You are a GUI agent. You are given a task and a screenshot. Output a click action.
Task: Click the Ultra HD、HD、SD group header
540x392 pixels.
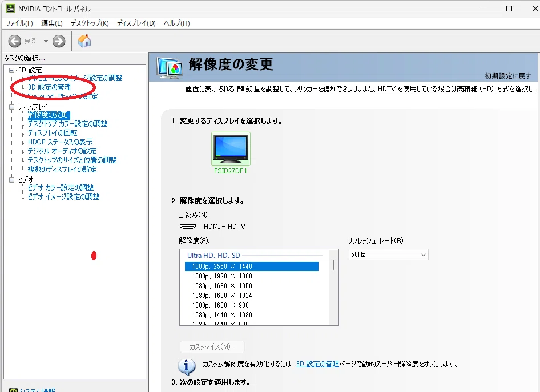tap(213, 256)
